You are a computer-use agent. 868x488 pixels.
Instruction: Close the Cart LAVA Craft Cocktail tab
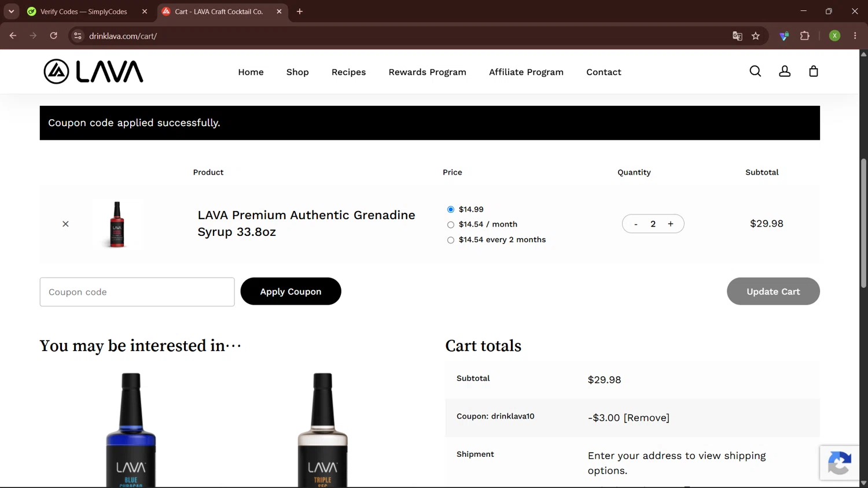click(x=279, y=12)
